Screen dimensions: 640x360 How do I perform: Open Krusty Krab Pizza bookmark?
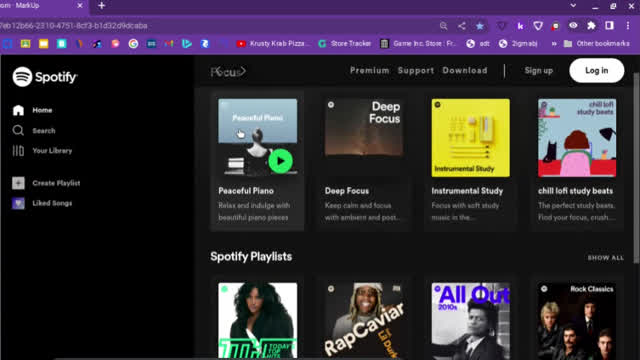273,44
